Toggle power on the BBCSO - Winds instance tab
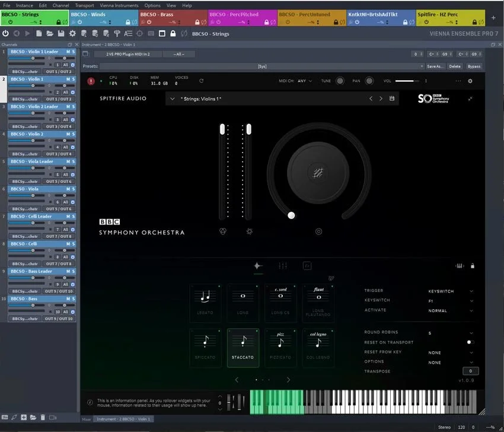The width and height of the screenshot is (504, 432). pyautogui.click(x=79, y=22)
